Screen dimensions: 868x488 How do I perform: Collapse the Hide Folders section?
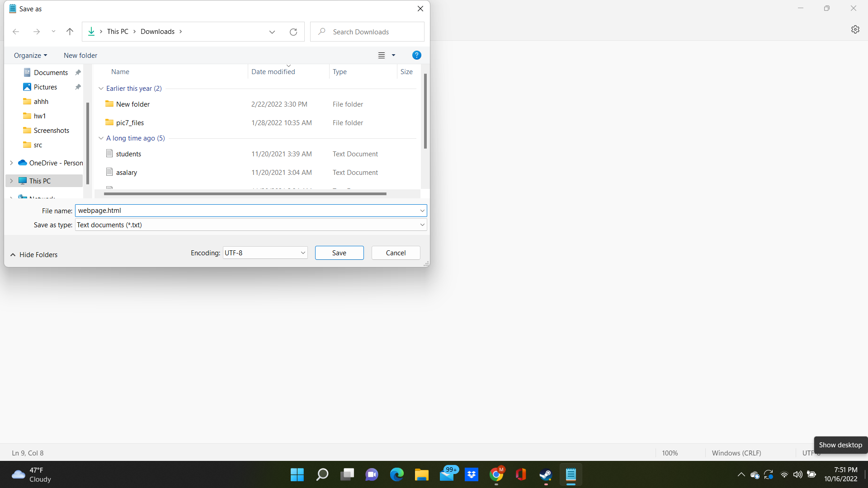click(x=34, y=254)
